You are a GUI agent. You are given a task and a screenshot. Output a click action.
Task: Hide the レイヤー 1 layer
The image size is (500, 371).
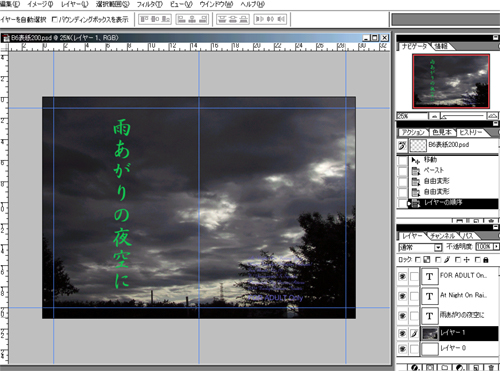point(403,333)
